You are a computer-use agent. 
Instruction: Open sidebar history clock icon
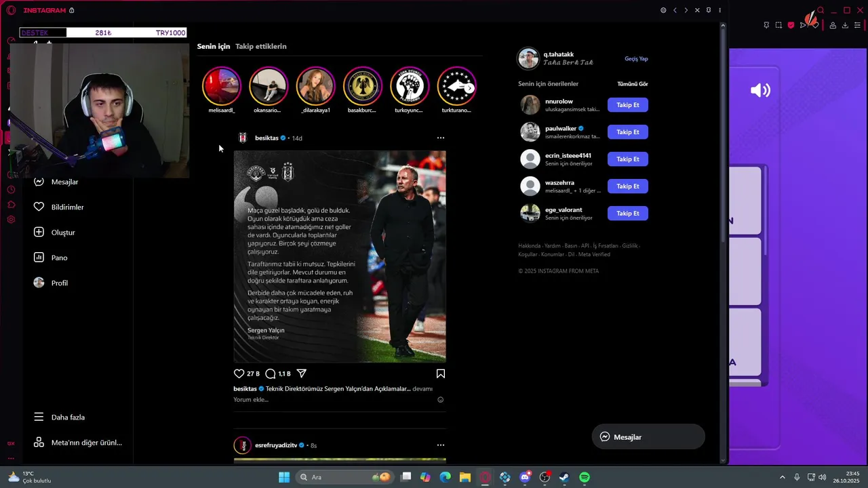pyautogui.click(x=11, y=190)
